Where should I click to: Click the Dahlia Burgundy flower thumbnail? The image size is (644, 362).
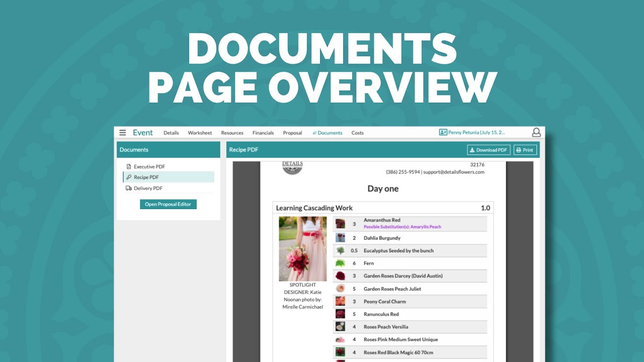coord(341,238)
